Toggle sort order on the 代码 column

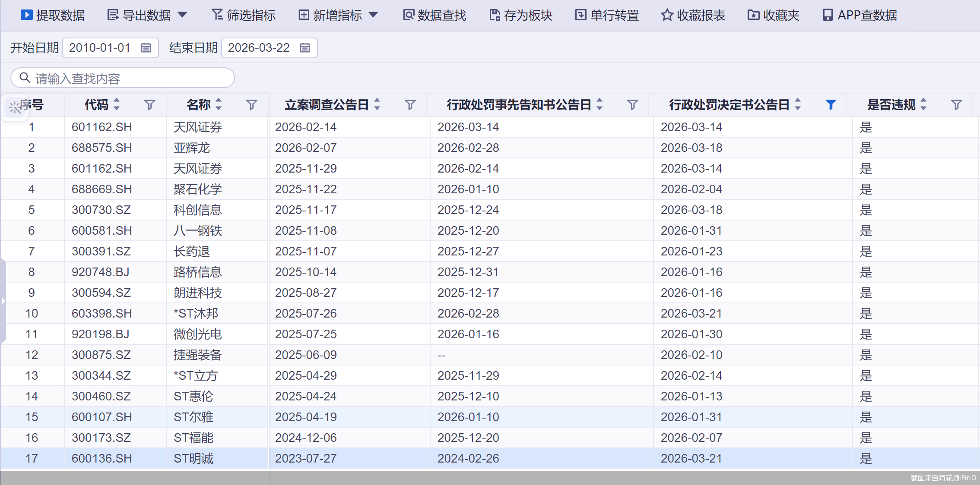[116, 104]
